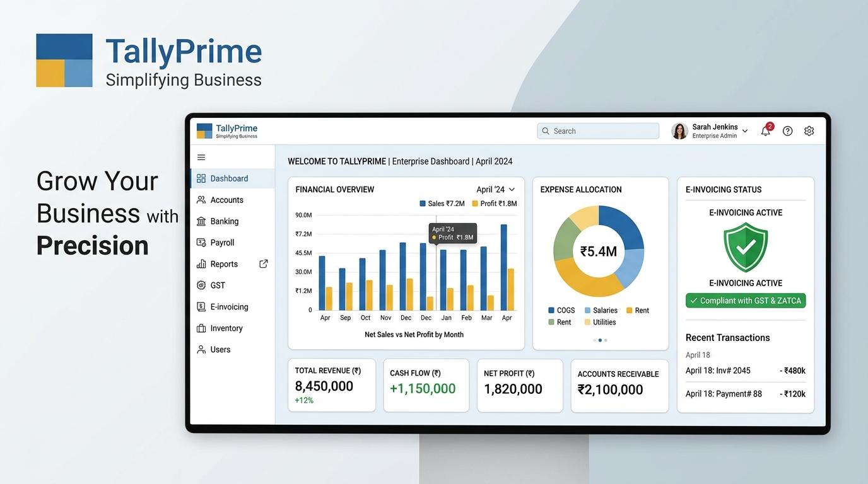Click the large TallyPrime banner logo
868x484 pixels.
click(149, 60)
